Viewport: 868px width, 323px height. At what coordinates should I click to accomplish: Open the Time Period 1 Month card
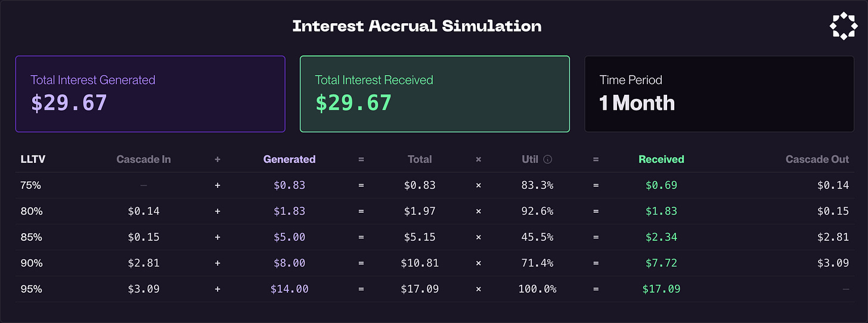(720, 94)
